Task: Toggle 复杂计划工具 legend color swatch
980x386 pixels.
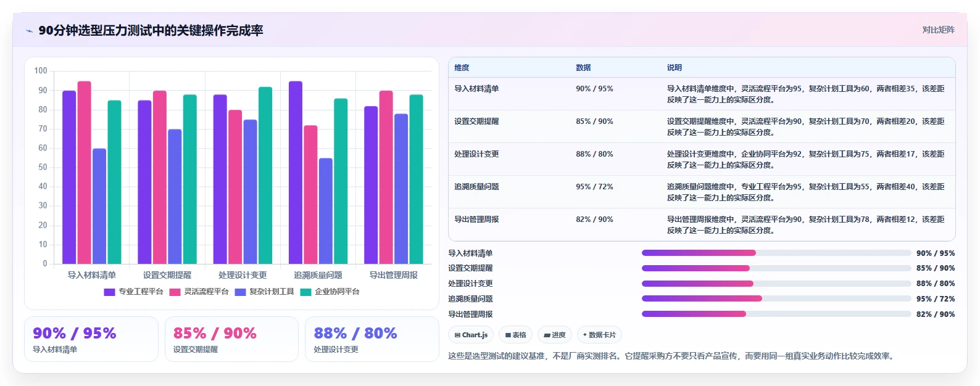Action: coord(240,292)
